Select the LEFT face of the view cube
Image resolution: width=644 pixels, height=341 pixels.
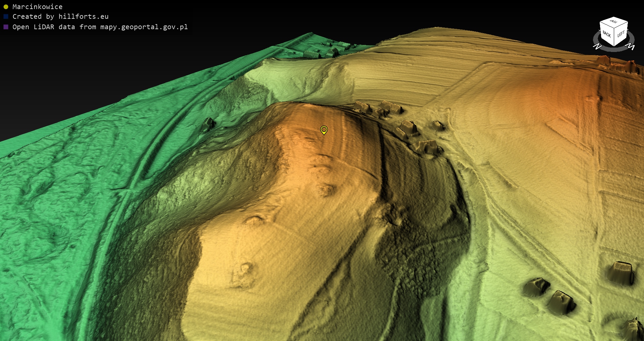coord(621,34)
